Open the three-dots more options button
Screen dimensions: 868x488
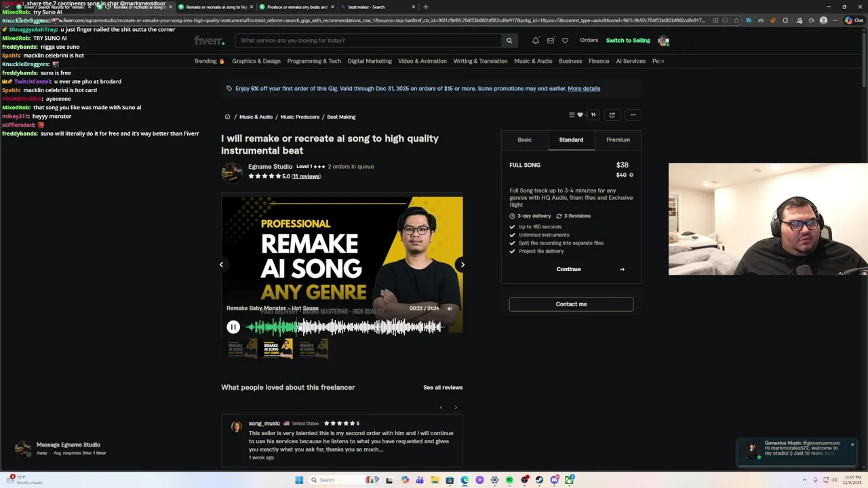(x=633, y=115)
